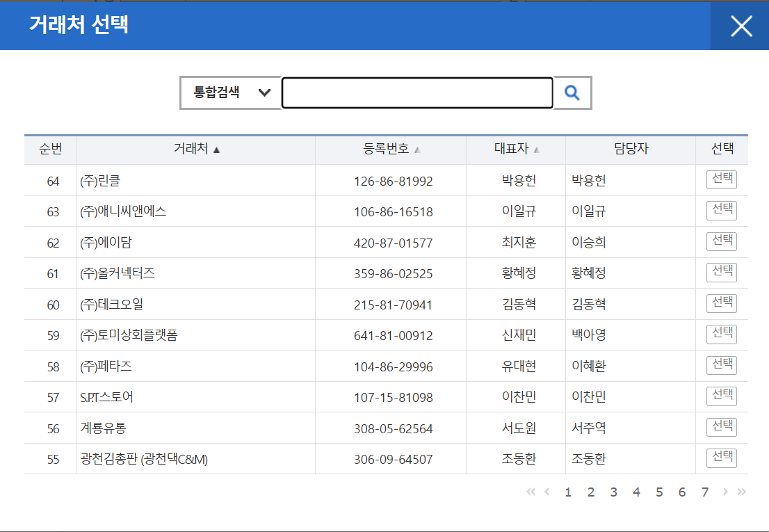The height and width of the screenshot is (532, 769).
Task: Select 선택 button for 광천김총판
Action: (722, 458)
